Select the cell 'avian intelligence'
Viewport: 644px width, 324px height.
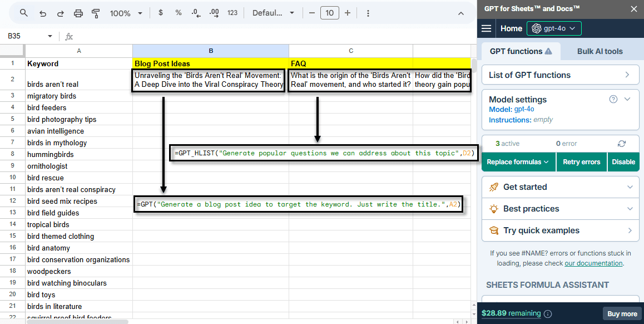tap(79, 131)
